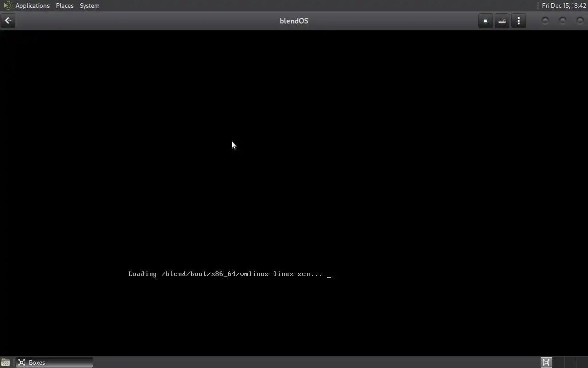The height and width of the screenshot is (368, 588).
Task: Go back to the Boxes overview
Action: [8, 21]
